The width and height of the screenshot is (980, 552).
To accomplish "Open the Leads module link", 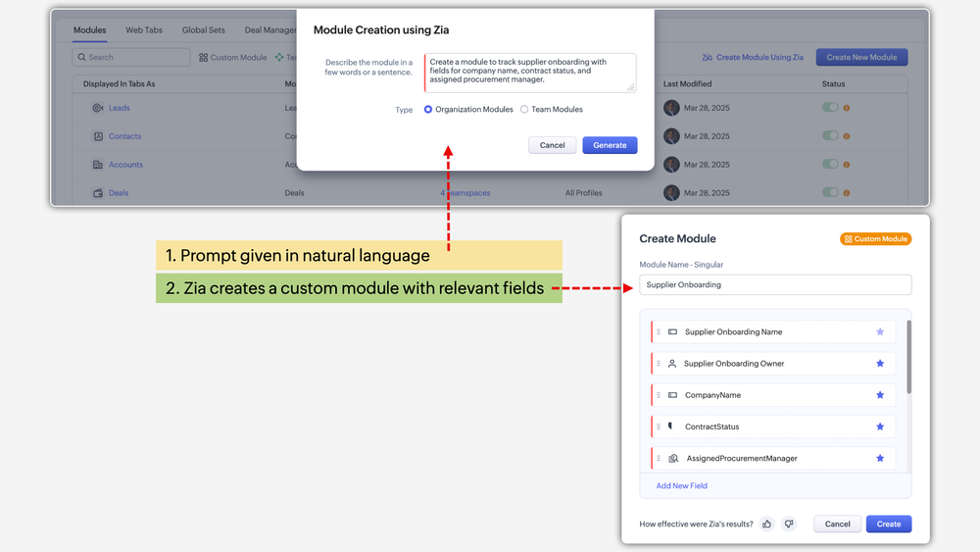I will tap(119, 108).
